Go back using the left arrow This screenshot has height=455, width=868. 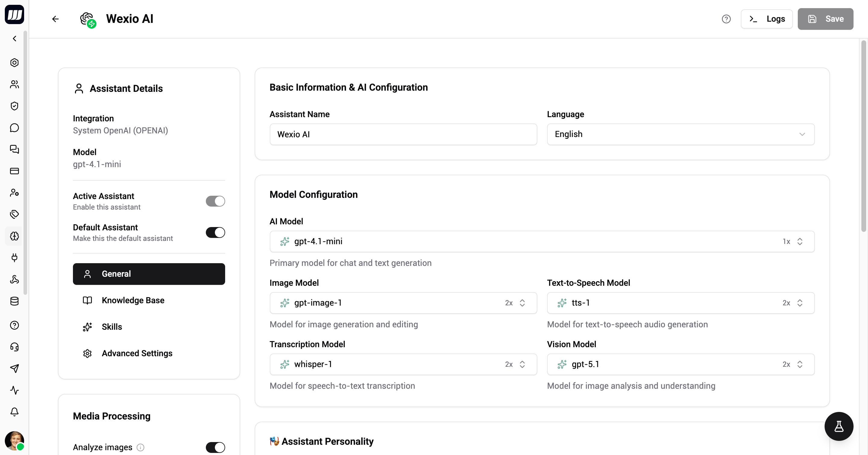(55, 19)
